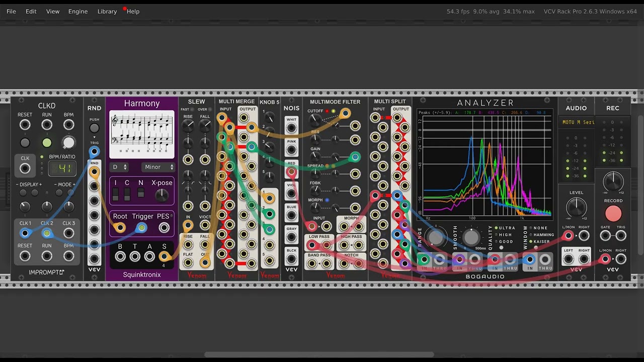Click the CLKD RESET input jack at top

coord(25,125)
